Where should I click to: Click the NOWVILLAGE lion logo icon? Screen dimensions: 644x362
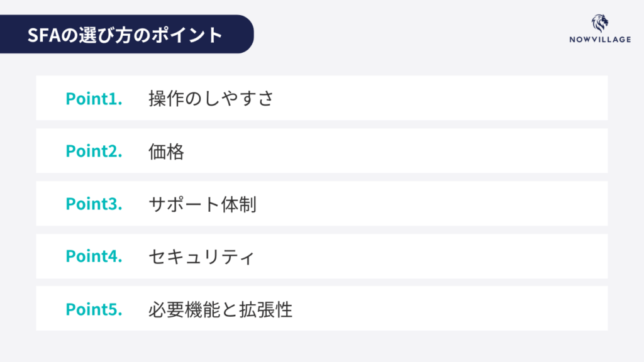click(x=599, y=23)
